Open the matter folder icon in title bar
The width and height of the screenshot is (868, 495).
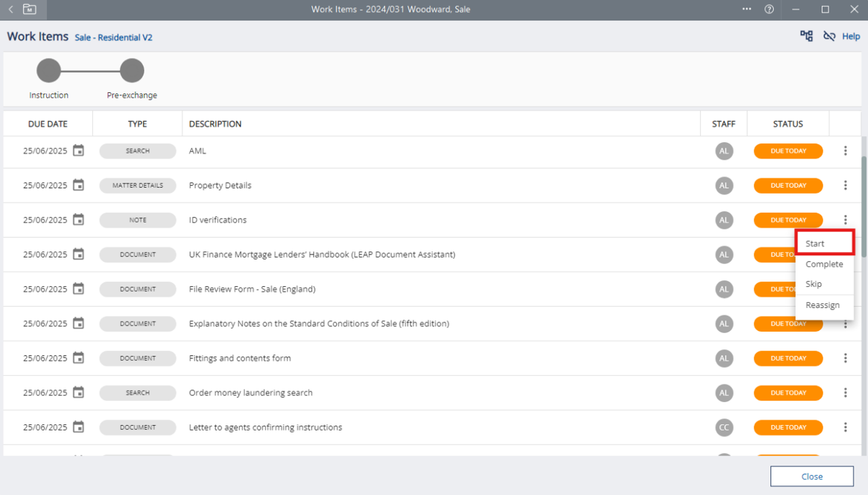click(x=30, y=9)
